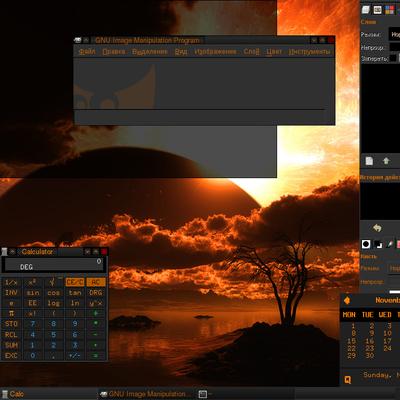Click the ln button on calculator
Screen dimensions: 400x400
pyautogui.click(x=75, y=303)
